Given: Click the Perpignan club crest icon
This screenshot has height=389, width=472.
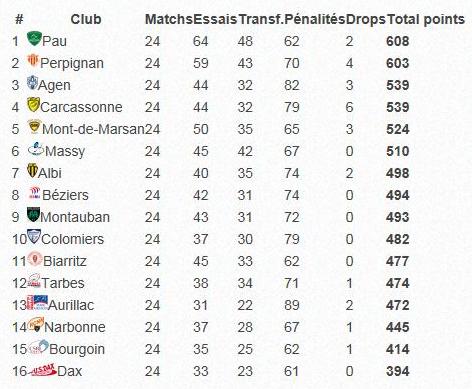Looking at the screenshot, I should pyautogui.click(x=33, y=61).
